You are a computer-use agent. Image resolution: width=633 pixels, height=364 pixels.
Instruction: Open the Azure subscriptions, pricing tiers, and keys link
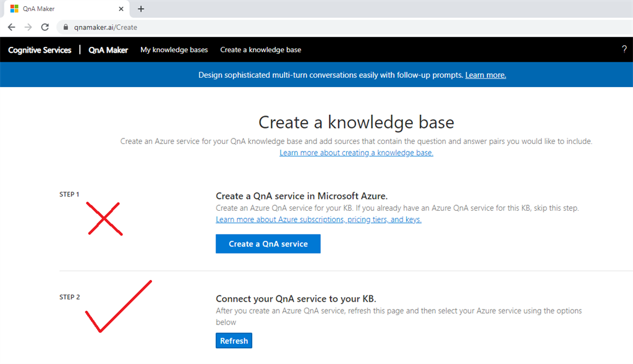(x=318, y=219)
